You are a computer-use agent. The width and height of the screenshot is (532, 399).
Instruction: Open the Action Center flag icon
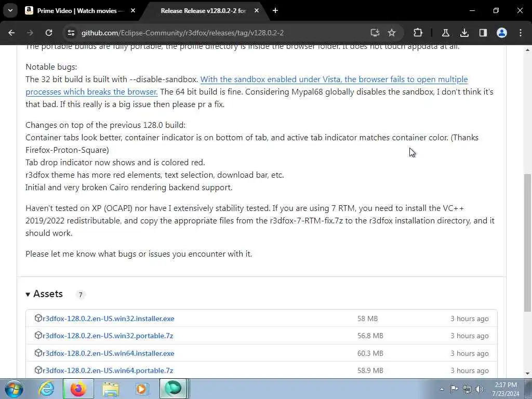coord(454,389)
